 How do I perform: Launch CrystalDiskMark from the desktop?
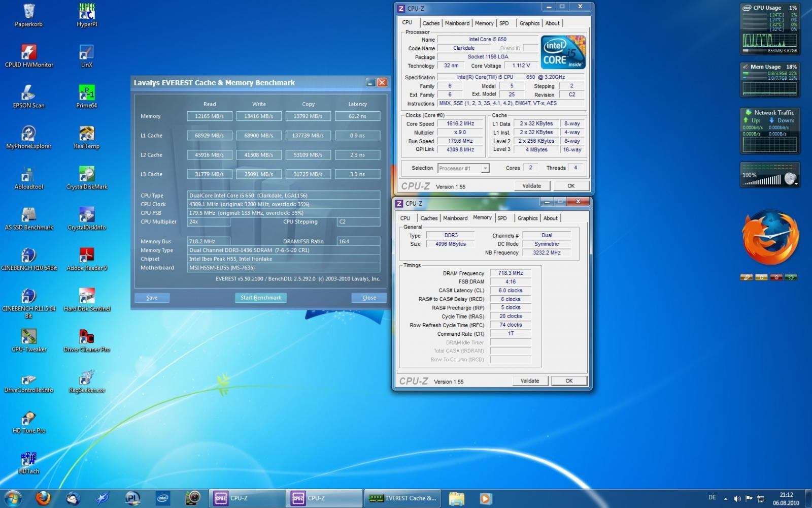(x=87, y=178)
